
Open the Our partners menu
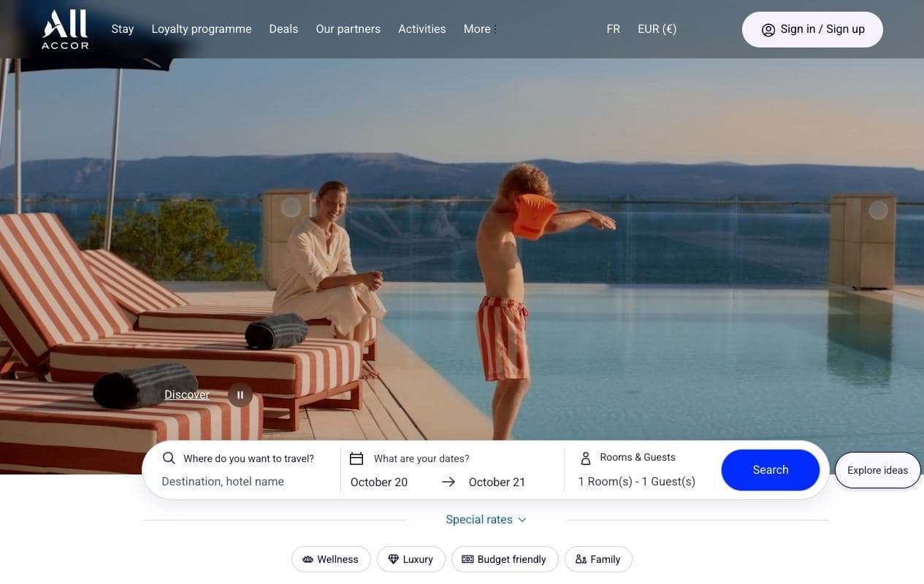click(348, 29)
